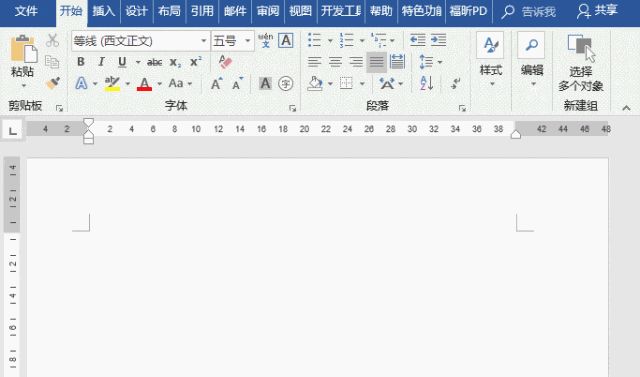
Task: Open Asian layout icon menu
Action: [391, 84]
